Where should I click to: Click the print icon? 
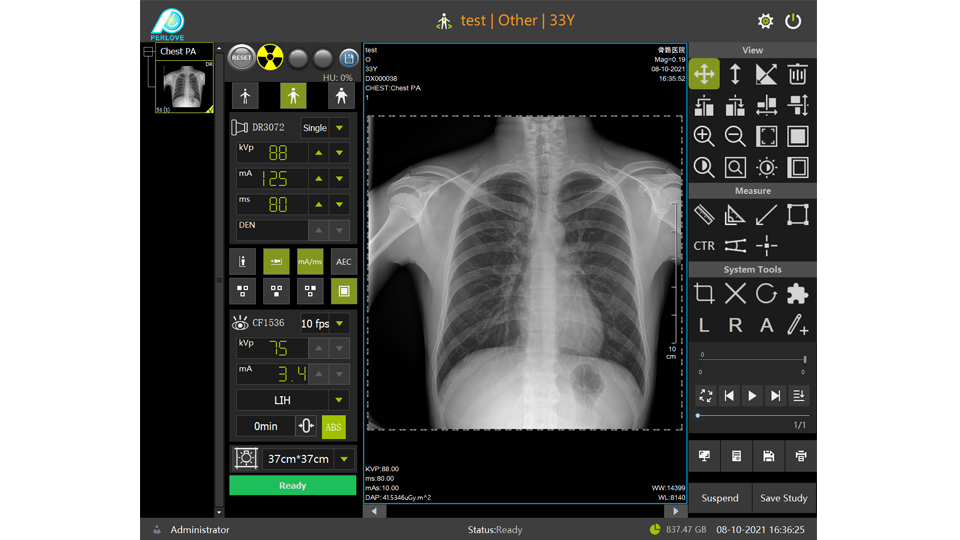pos(800,456)
